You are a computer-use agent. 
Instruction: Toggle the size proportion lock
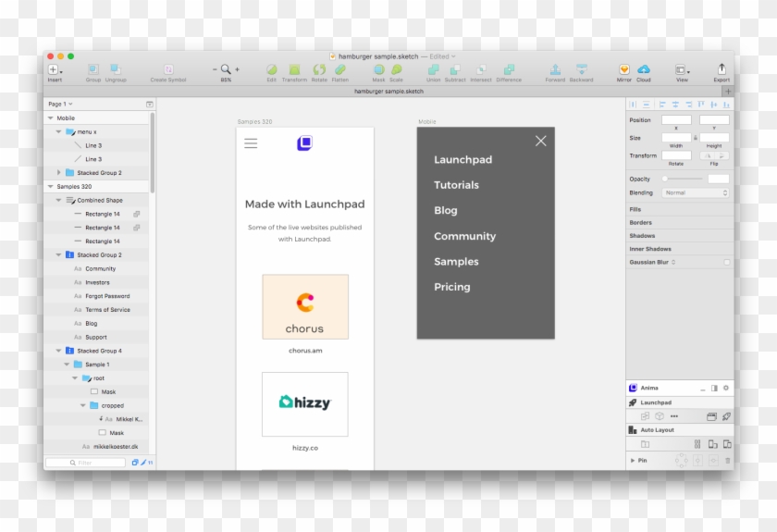696,138
